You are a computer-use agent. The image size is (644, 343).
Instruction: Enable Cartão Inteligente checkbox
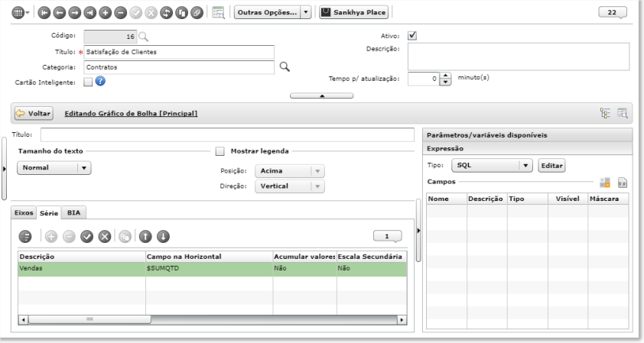(x=88, y=82)
